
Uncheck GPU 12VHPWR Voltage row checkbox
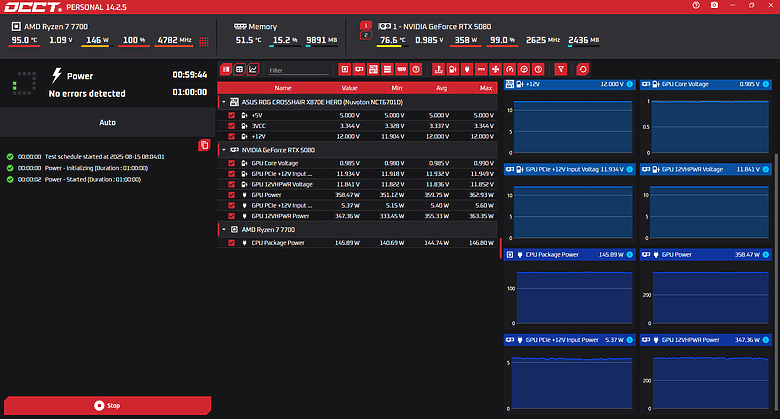point(231,184)
